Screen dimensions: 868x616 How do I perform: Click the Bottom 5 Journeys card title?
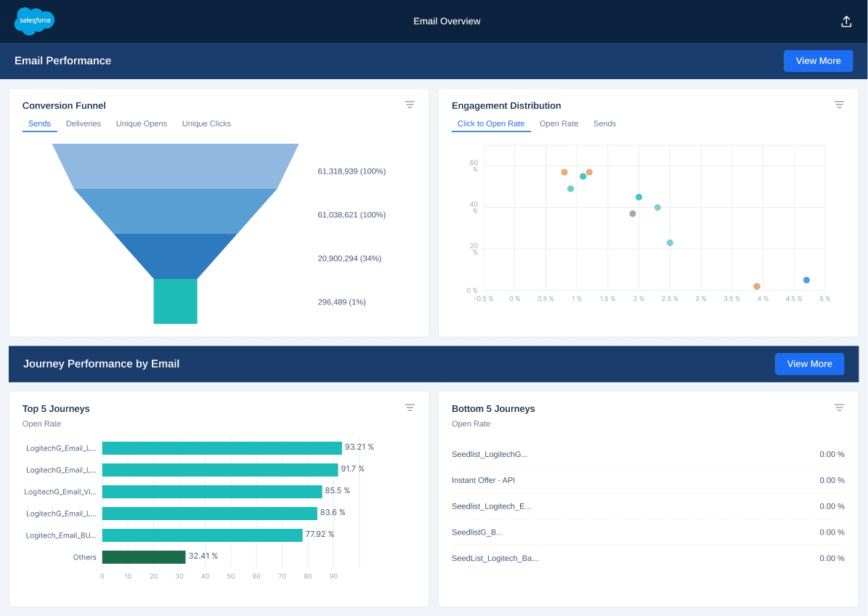pos(493,408)
